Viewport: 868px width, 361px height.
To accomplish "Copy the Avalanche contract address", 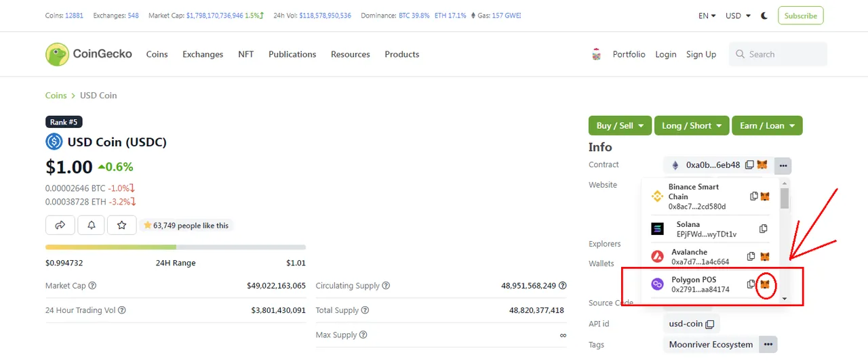I will click(x=751, y=257).
